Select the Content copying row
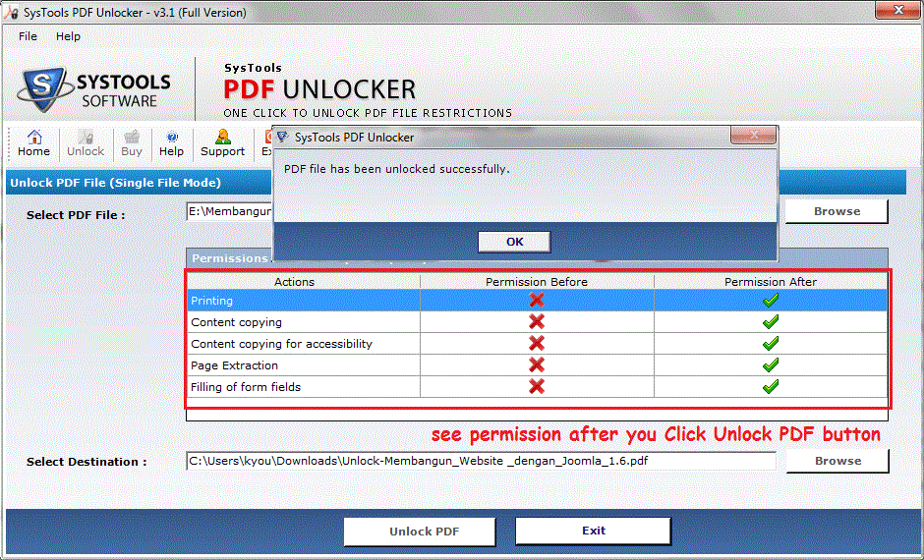924x560 pixels. (x=537, y=322)
